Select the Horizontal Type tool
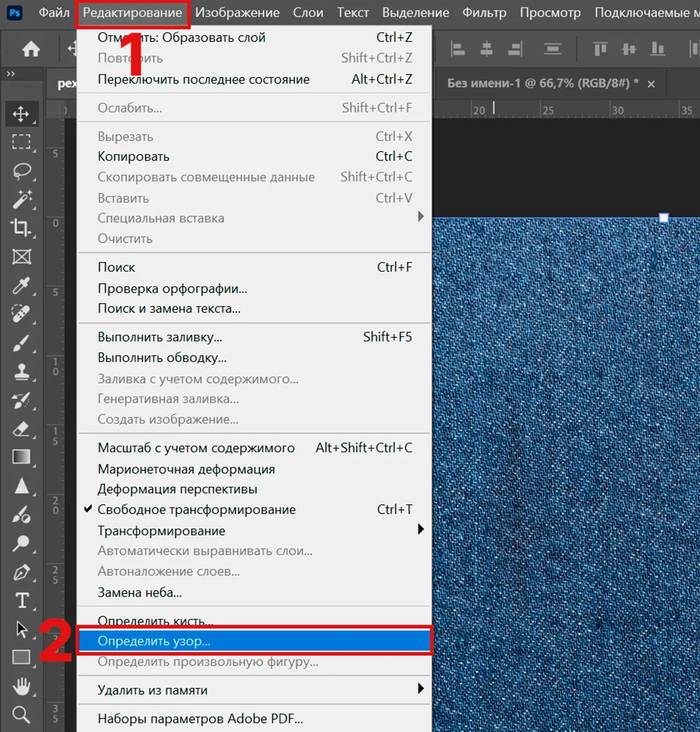This screenshot has width=700, height=732. pos(21,600)
